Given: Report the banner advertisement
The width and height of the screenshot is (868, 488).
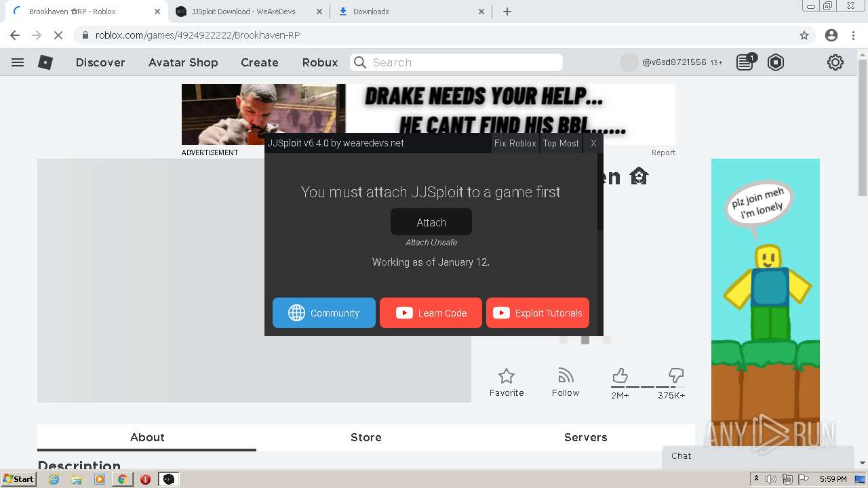Looking at the screenshot, I should (x=663, y=152).
